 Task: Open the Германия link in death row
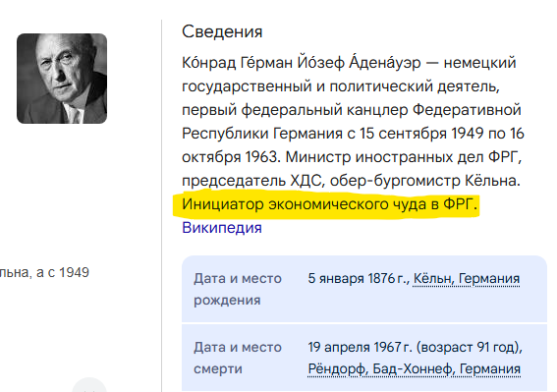[x=490, y=368]
